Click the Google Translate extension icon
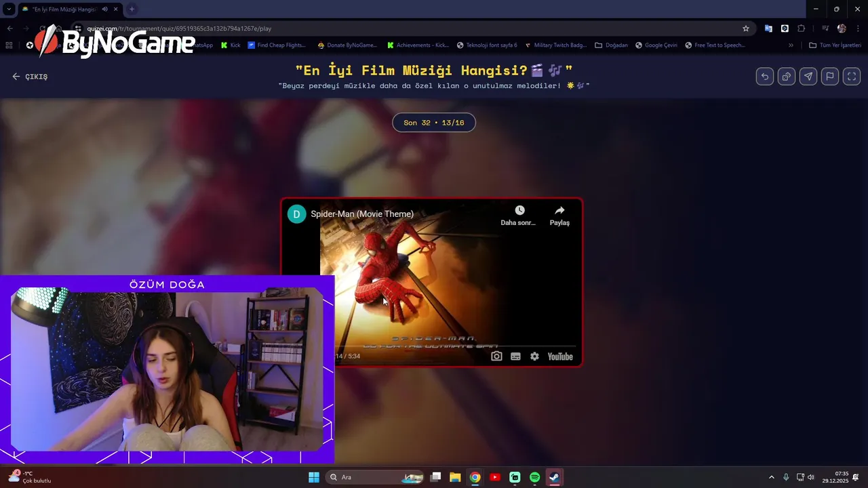 pos(768,28)
